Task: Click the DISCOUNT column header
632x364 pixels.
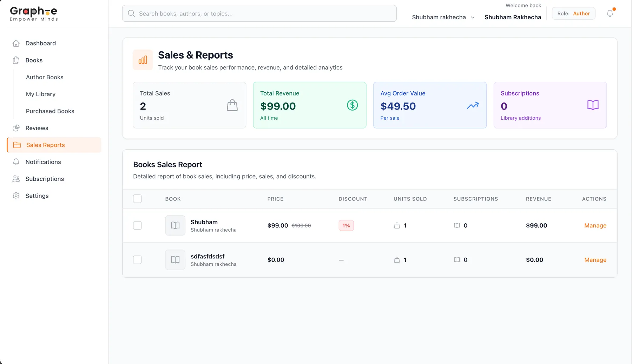Action: (x=353, y=199)
